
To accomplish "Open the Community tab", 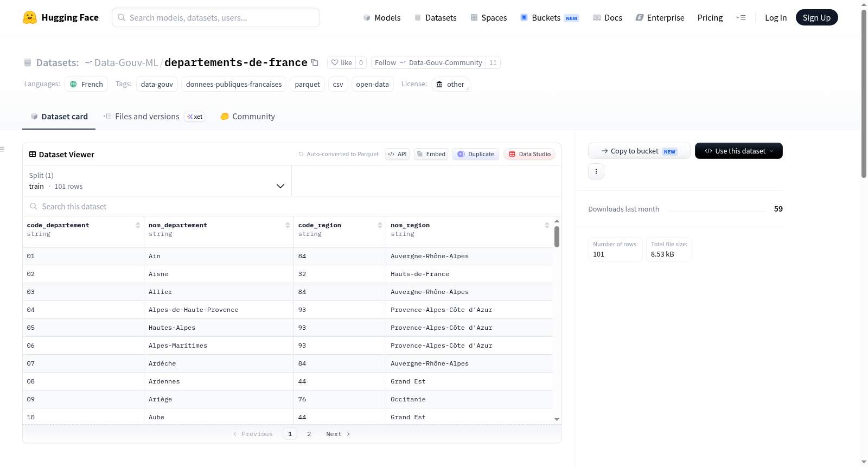I will pos(247,116).
